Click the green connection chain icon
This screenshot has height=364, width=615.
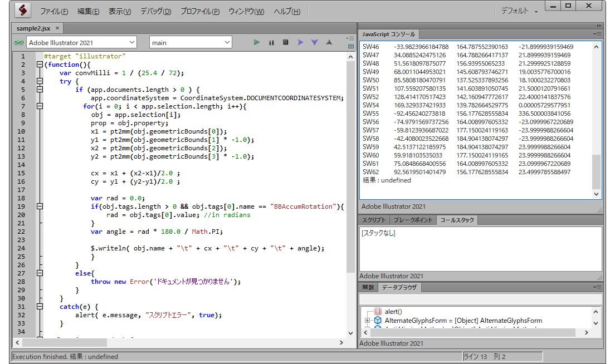(18, 42)
